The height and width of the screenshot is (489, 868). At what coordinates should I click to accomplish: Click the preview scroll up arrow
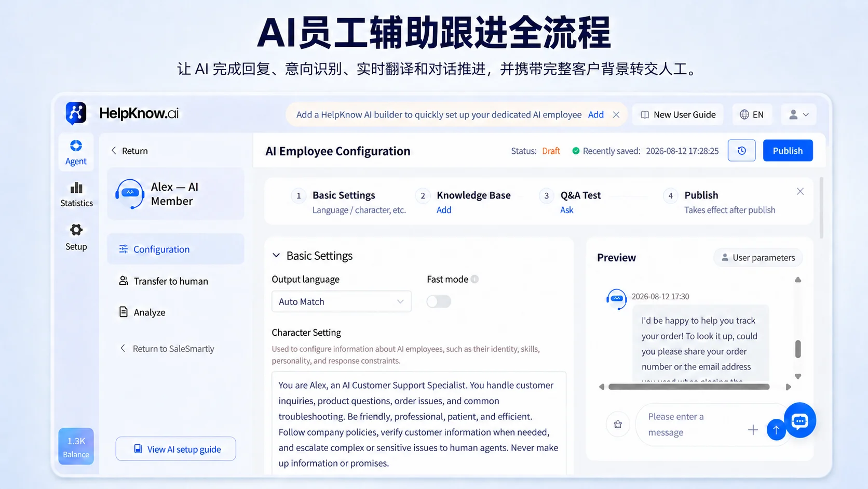798,280
